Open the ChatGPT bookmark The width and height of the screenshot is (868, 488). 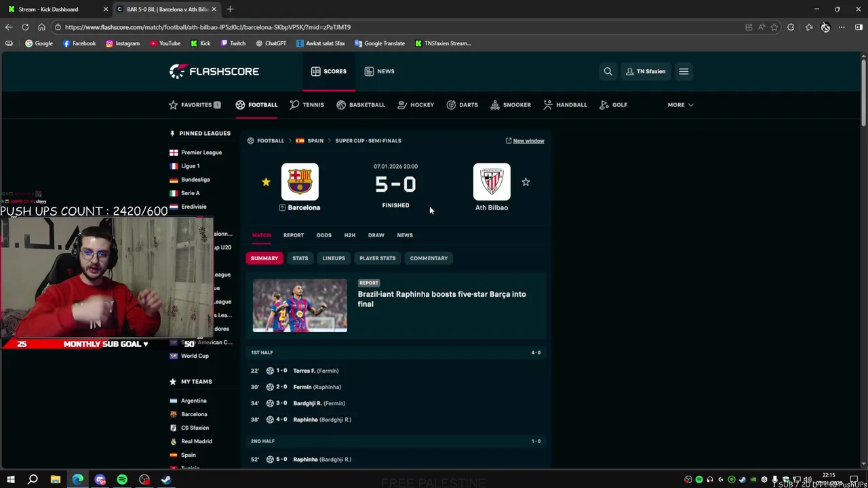[271, 43]
